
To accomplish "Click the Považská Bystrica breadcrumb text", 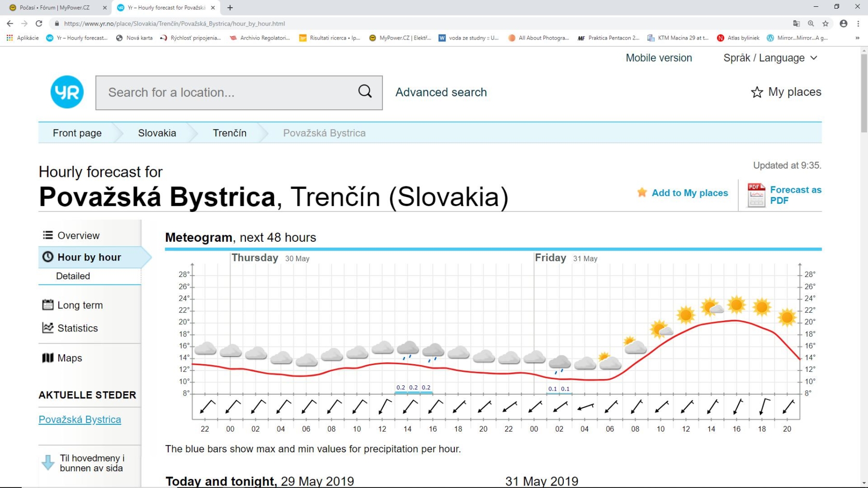I will [324, 133].
